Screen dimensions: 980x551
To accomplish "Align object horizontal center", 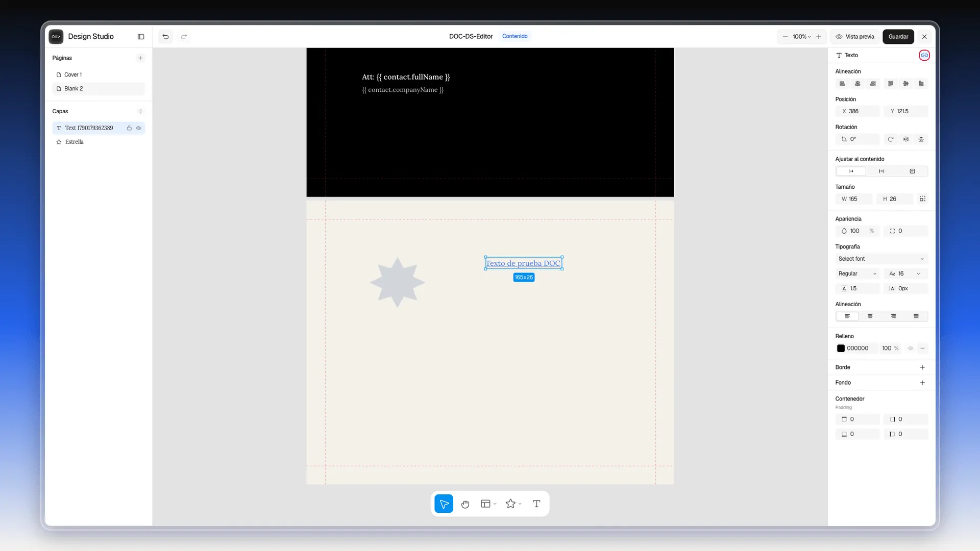I will click(857, 84).
